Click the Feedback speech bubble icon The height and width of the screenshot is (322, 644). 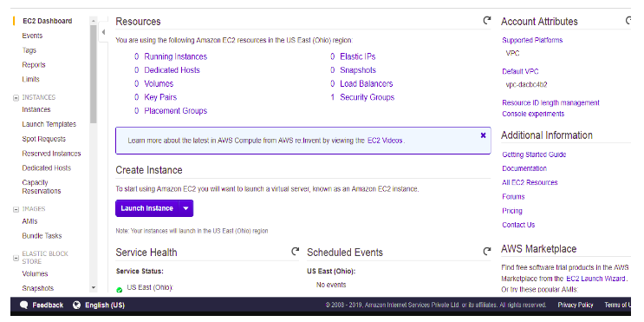[24, 305]
